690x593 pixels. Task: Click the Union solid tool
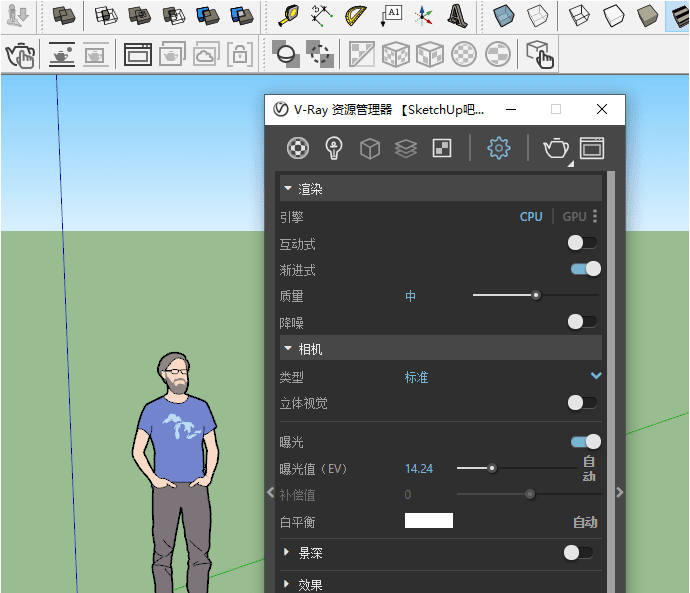[140, 16]
